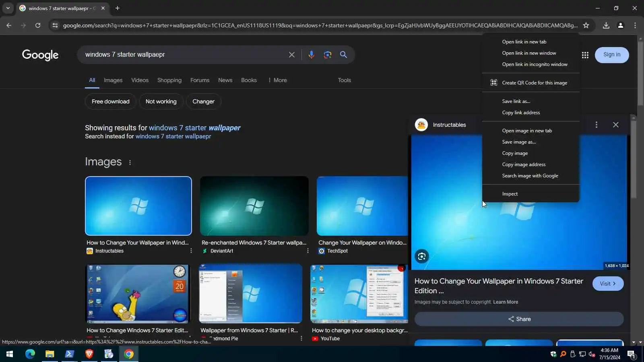644x362 pixels.
Task: Select Copy image address
Action: 531,165
